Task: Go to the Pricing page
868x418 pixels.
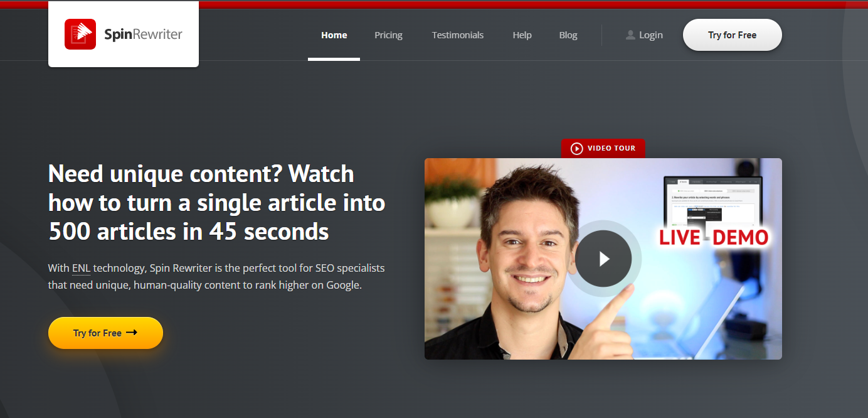Action: click(x=389, y=35)
